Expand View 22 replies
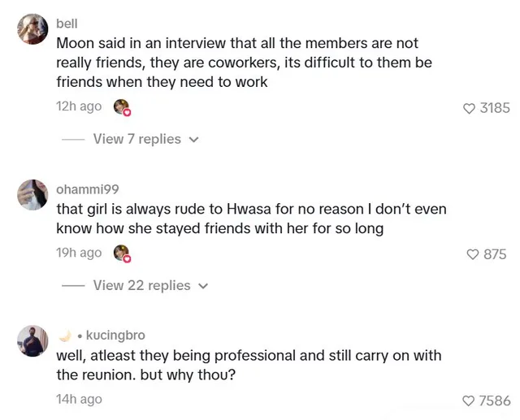 pyautogui.click(x=141, y=286)
